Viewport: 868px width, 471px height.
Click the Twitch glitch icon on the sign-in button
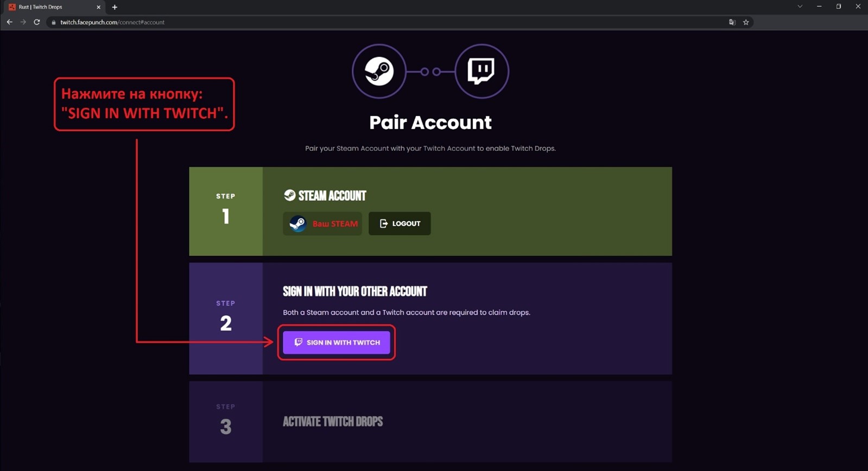pyautogui.click(x=298, y=342)
